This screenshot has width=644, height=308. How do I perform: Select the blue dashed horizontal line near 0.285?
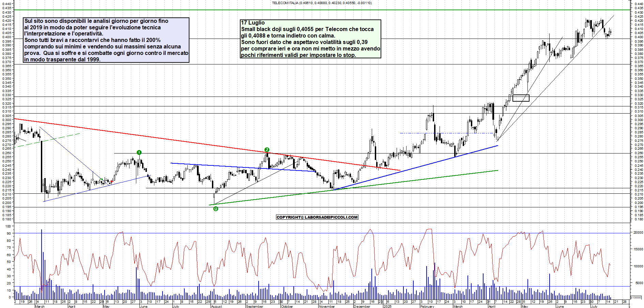(447, 133)
